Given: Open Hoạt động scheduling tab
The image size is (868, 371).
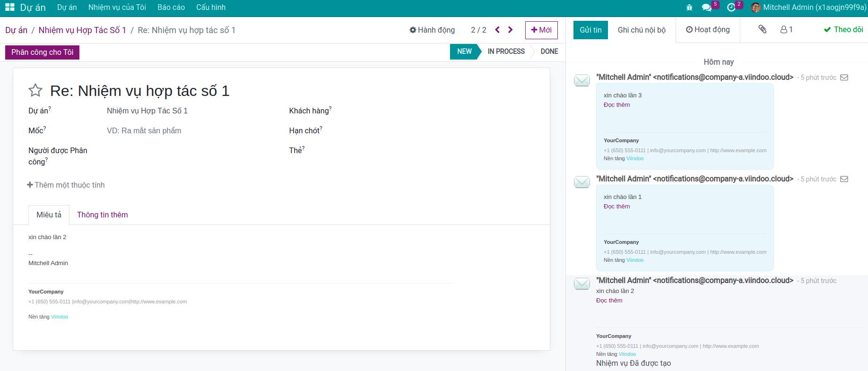Looking at the screenshot, I should [x=708, y=30].
